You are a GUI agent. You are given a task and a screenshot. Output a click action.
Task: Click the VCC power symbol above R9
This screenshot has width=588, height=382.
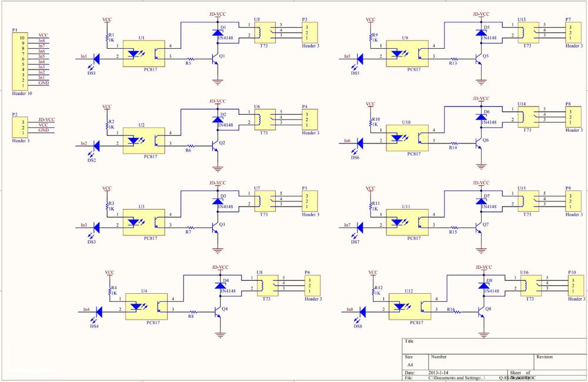coord(372,19)
